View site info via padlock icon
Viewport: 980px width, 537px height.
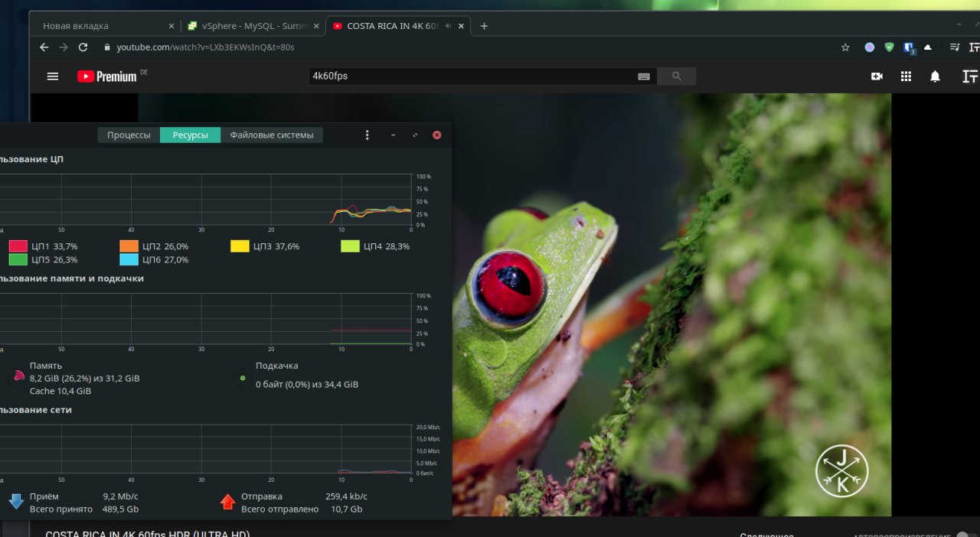pos(107,47)
